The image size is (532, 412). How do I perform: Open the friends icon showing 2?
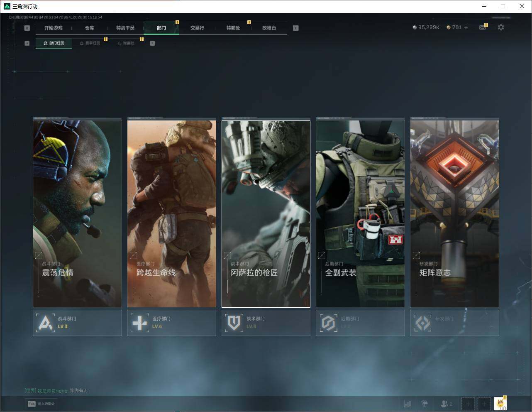click(447, 404)
